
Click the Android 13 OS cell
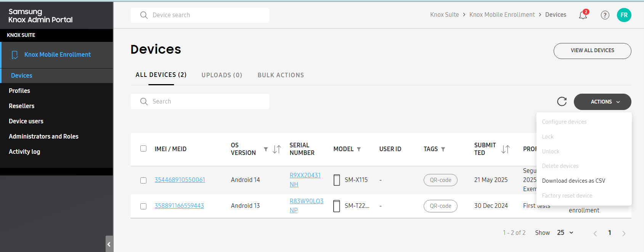click(x=245, y=206)
